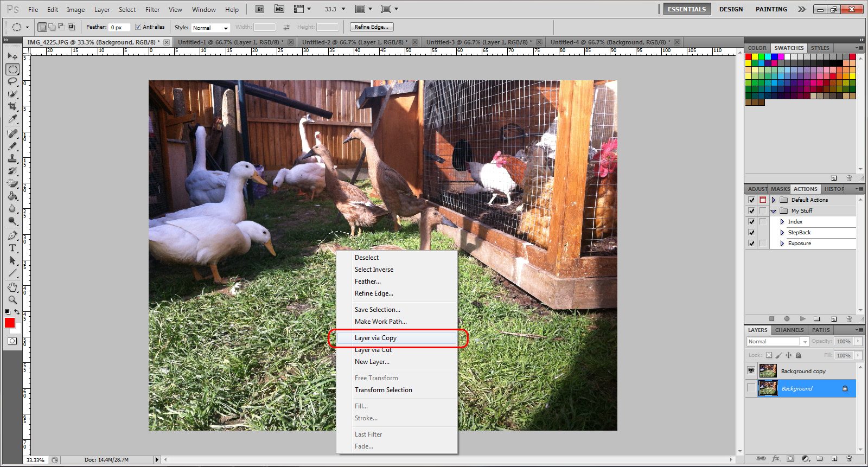Click the Zoom tool in toolbar

tap(12, 299)
